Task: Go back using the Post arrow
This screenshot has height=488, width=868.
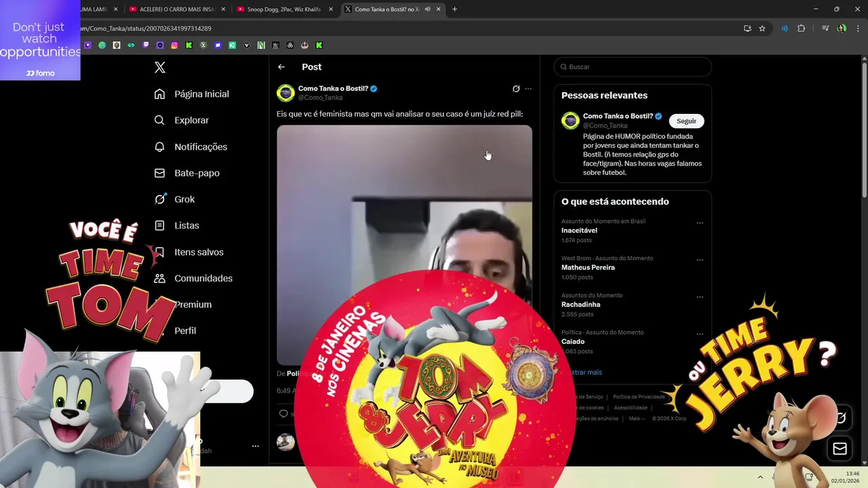Action: click(281, 67)
